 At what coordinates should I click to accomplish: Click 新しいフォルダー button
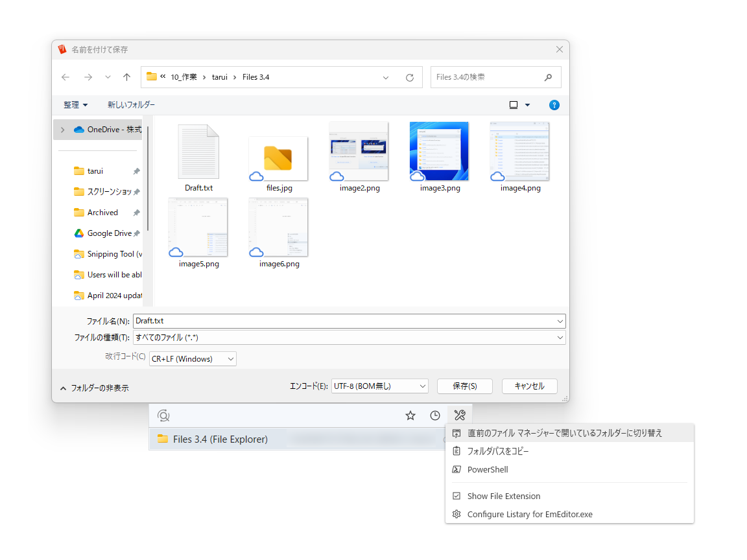click(x=131, y=105)
